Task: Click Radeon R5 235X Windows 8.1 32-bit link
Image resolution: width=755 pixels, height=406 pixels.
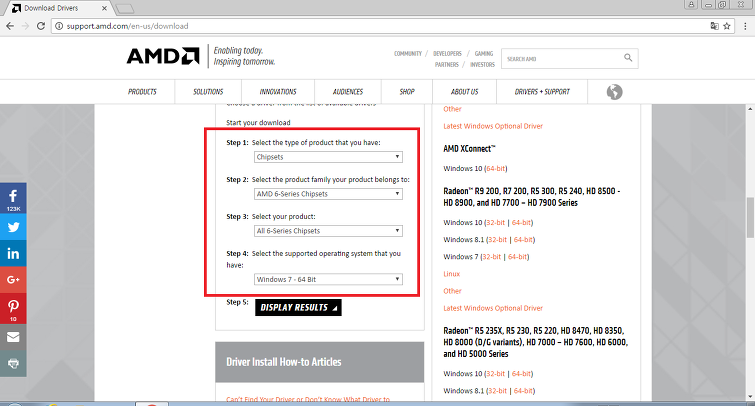Action: click(x=497, y=391)
